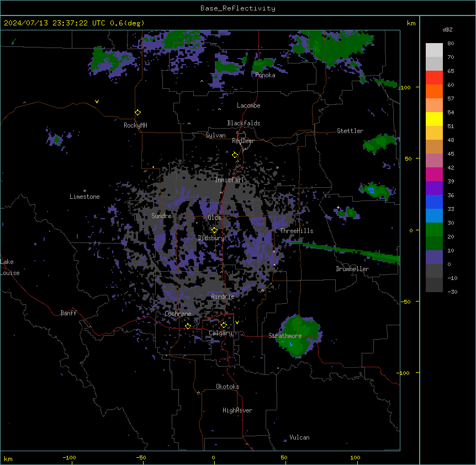Select the green swatch for 30 dBZ

tap(434, 230)
